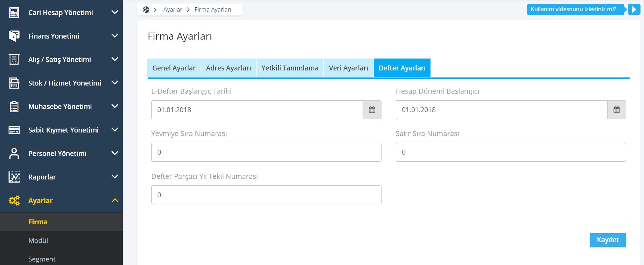Open calendar for E-Defter Başlangıç Tarihi
This screenshot has height=265, width=644.
click(372, 110)
